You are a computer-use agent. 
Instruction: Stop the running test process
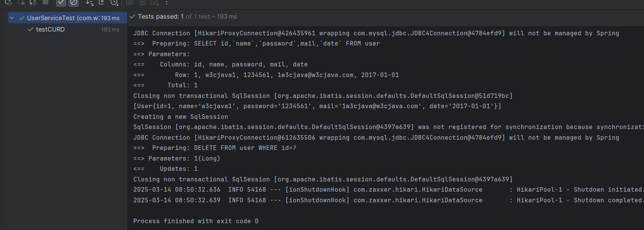[x=46, y=2]
